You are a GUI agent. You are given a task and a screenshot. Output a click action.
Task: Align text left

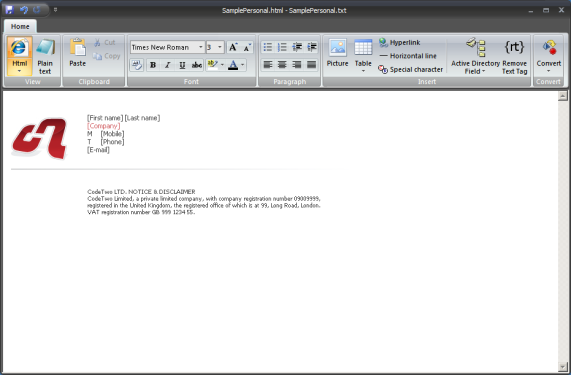(268, 65)
